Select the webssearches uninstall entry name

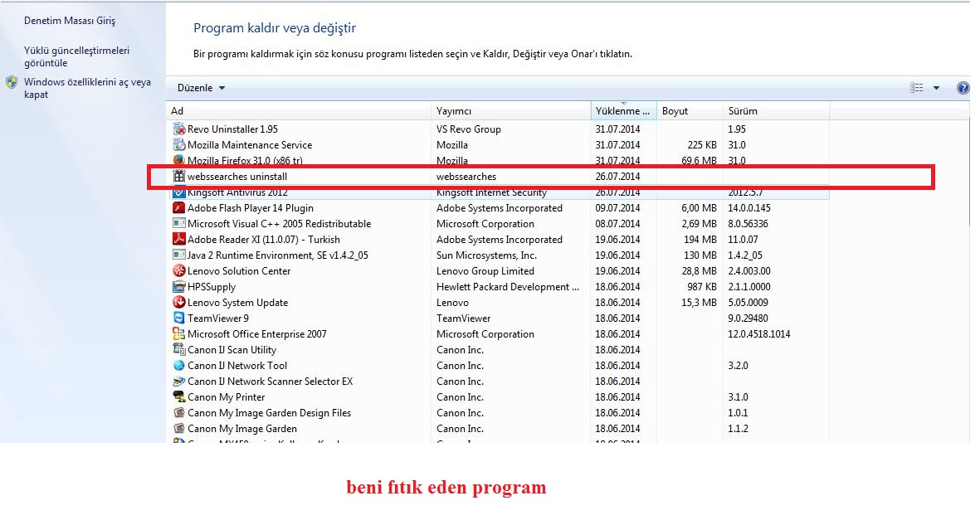tap(237, 177)
